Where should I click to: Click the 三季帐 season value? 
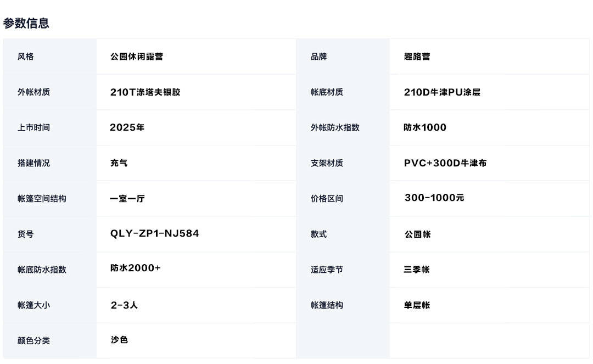(x=416, y=270)
